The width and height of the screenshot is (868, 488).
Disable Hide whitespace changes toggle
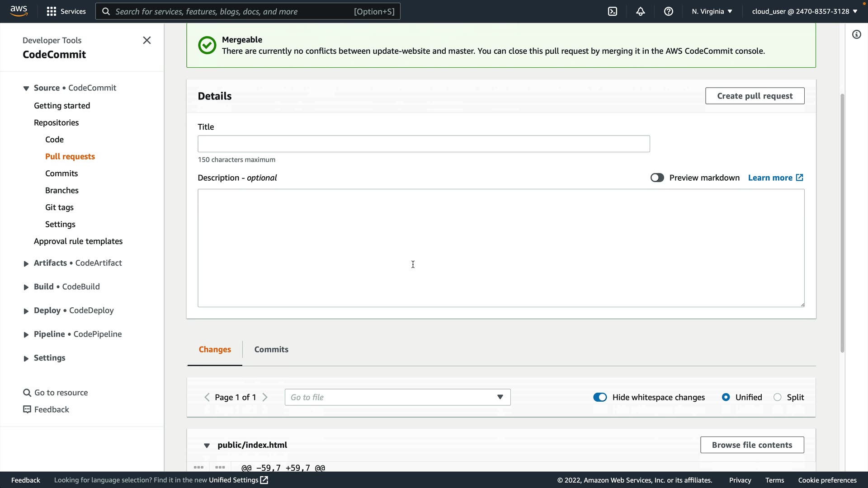[600, 397]
